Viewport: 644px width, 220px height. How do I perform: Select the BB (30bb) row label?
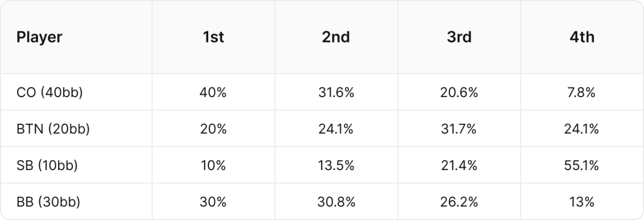49,202
